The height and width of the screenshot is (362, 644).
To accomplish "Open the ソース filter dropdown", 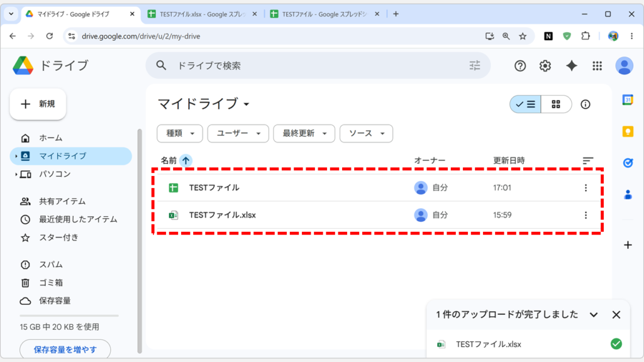I will pyautogui.click(x=367, y=133).
